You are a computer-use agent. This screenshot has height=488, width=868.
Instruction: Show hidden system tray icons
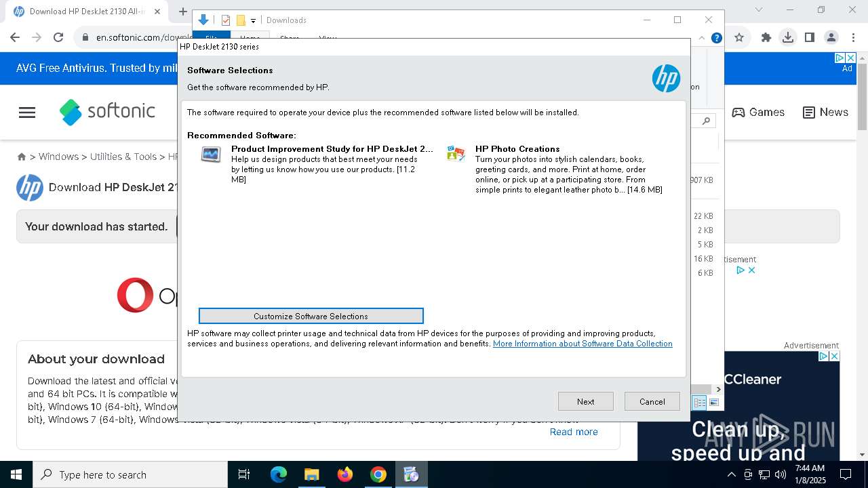coord(732,474)
